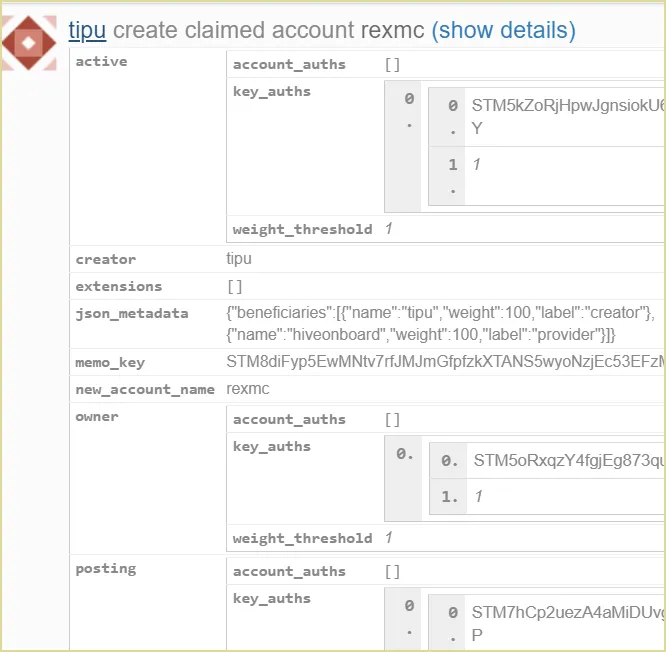This screenshot has width=666, height=652.
Task: Select the 'extensions' field label
Action: 119,286
